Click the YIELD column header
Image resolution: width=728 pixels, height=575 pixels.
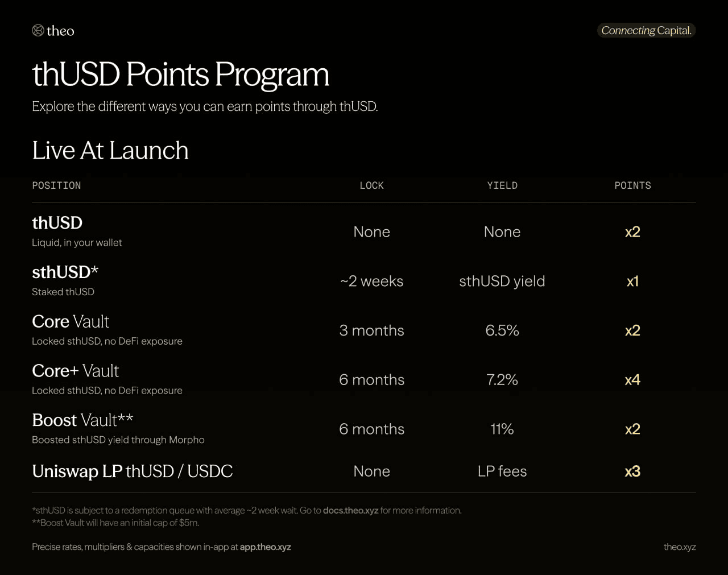pyautogui.click(x=502, y=185)
